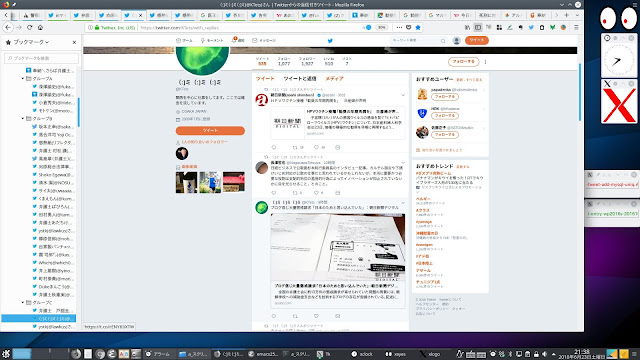Collapse the グループA bookmark folder
Screen dimensions: 640x360
pyautogui.click(x=22, y=78)
